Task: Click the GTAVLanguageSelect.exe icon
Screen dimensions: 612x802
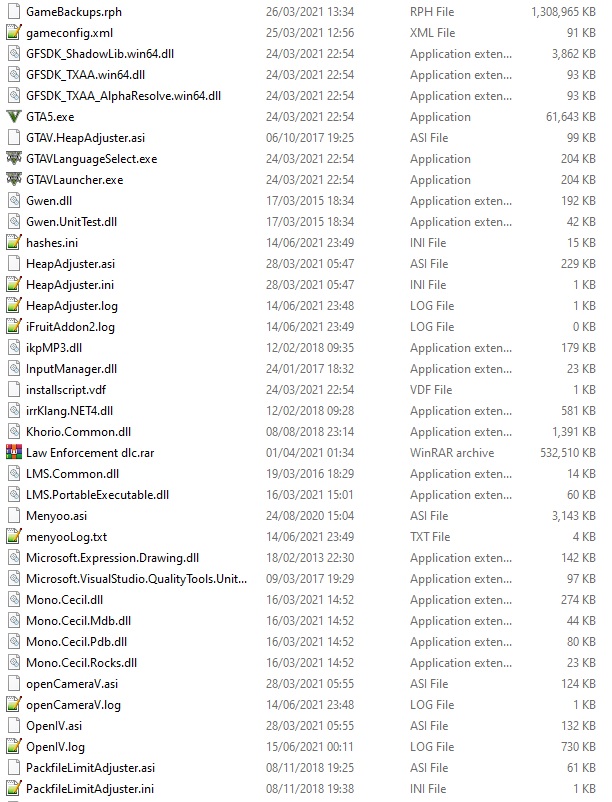Action: 14,159
